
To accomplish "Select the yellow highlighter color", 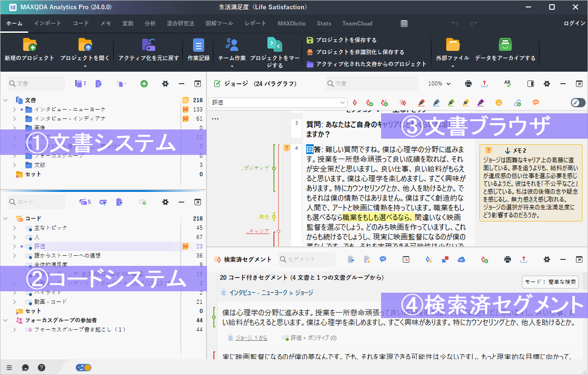I will [x=466, y=103].
